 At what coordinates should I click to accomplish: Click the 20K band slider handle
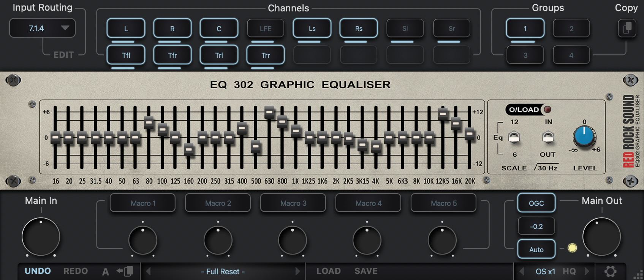(x=470, y=134)
